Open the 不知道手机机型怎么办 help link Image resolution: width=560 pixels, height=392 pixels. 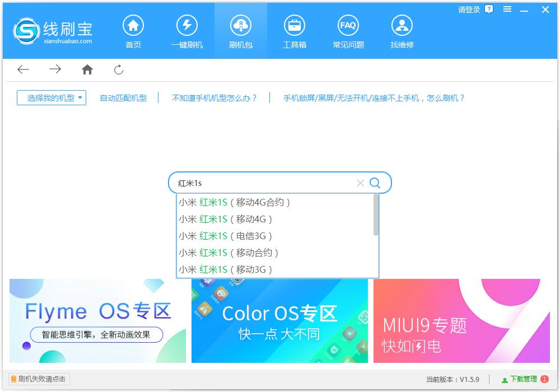pos(215,97)
